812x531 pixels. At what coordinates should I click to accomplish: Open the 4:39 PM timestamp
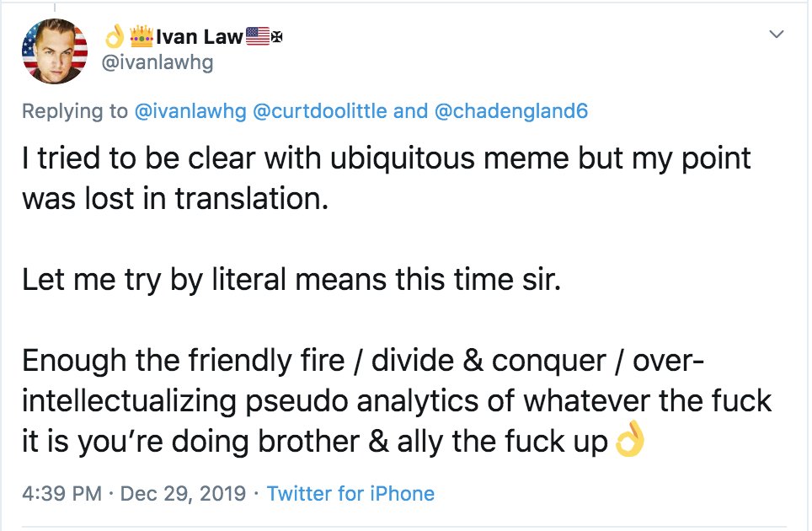pyautogui.click(x=62, y=493)
